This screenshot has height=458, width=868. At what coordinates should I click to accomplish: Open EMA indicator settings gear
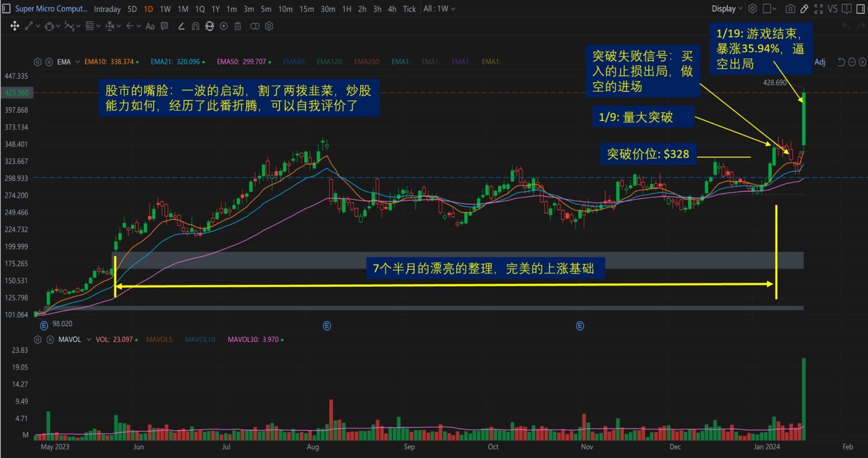[37, 62]
